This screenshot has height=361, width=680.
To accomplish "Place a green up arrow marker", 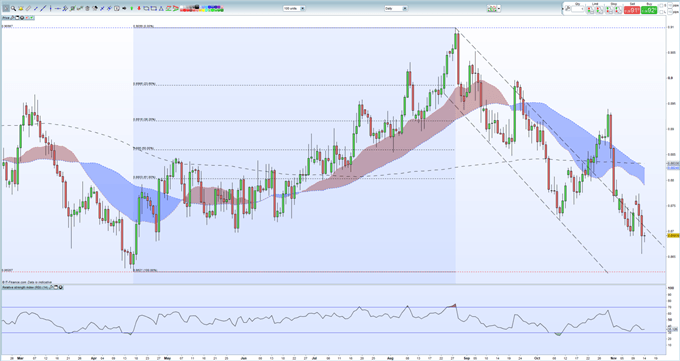I will (x=131, y=8).
